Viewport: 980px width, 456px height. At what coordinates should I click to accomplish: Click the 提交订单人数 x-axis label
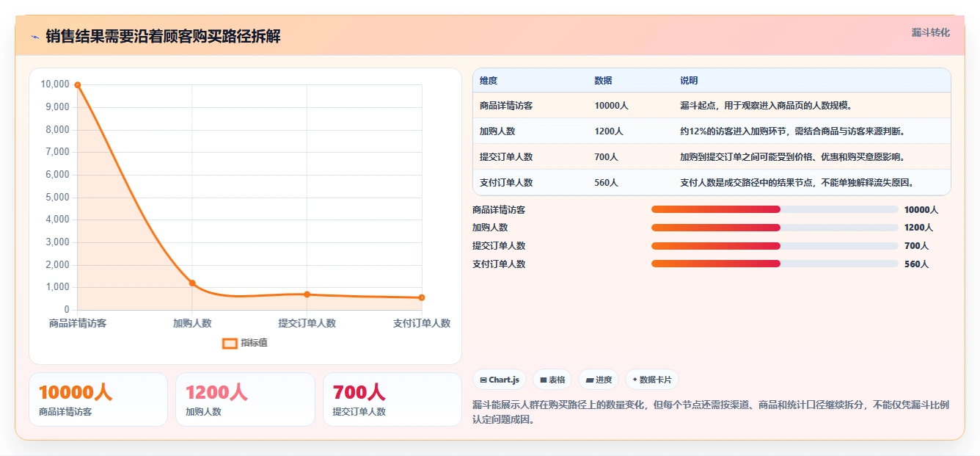click(307, 323)
